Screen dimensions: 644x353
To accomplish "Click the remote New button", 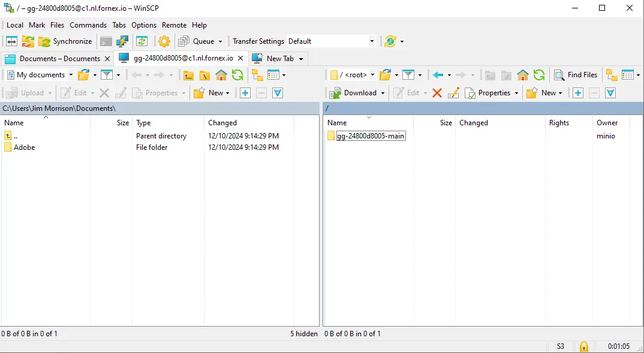I will pyautogui.click(x=544, y=93).
